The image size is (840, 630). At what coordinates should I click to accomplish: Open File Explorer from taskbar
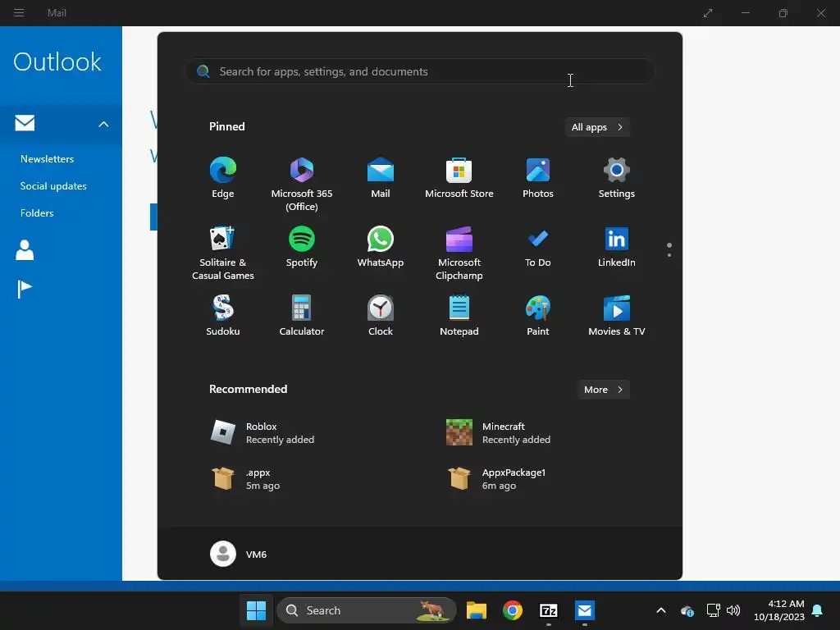click(477, 610)
